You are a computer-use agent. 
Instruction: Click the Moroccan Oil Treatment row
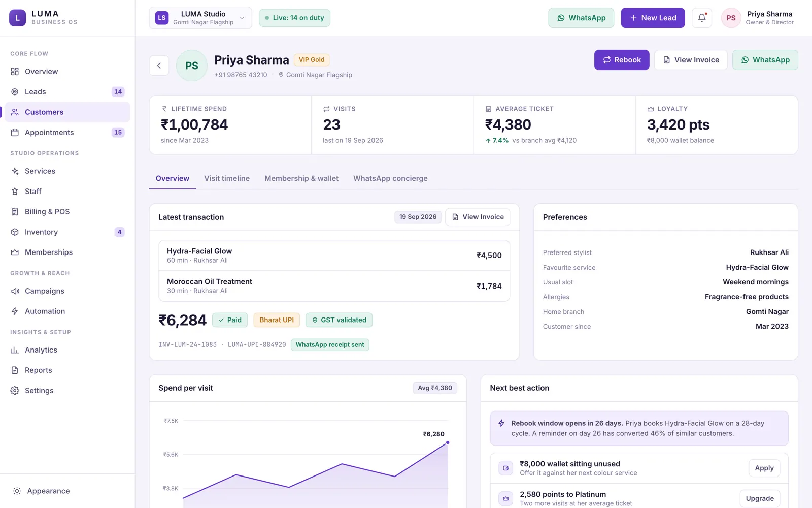point(334,286)
